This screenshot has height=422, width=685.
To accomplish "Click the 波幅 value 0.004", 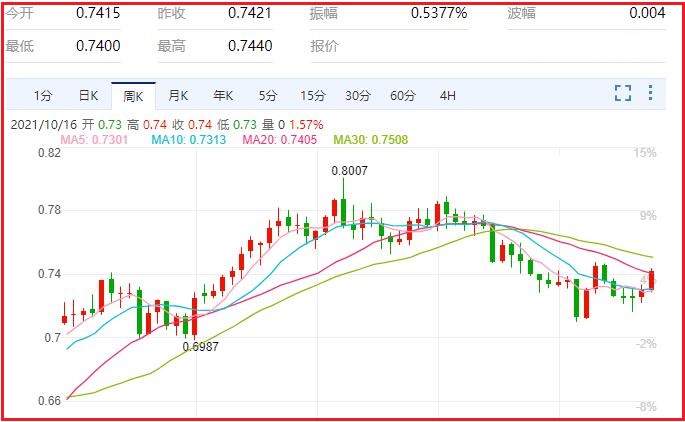I will (x=647, y=13).
